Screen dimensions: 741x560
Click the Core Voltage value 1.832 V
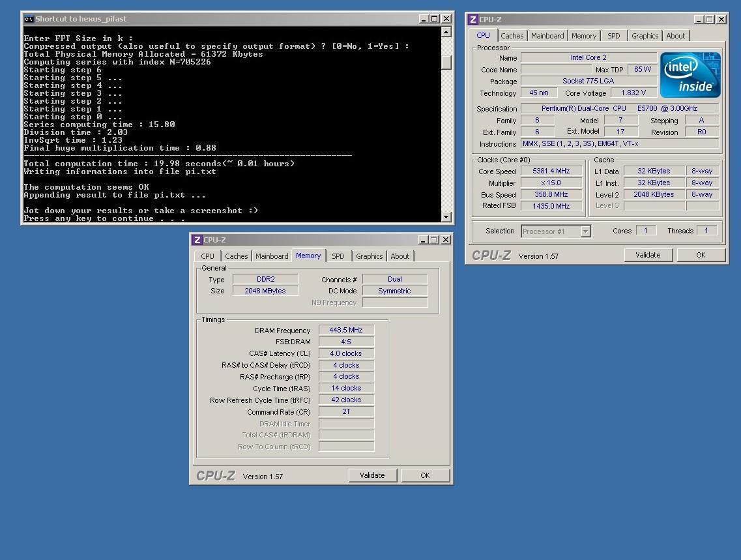click(x=633, y=93)
